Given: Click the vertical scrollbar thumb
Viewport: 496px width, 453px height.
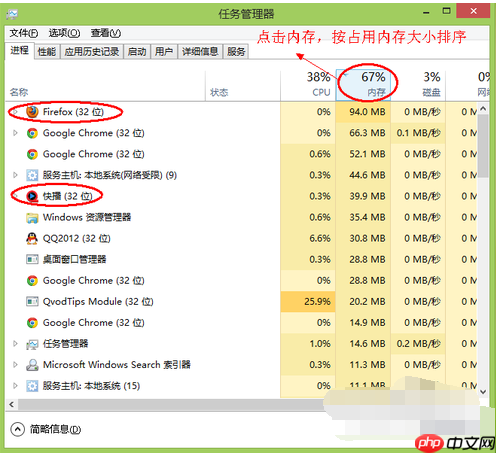Looking at the screenshot, I should click(x=483, y=146).
